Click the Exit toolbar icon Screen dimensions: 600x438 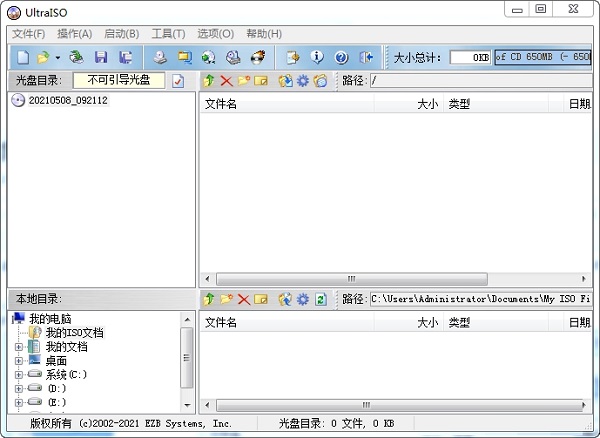366,58
